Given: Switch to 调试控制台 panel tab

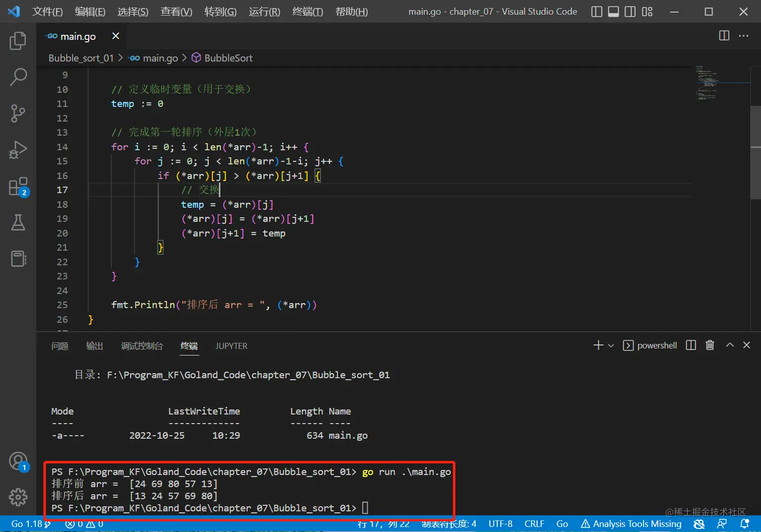Looking at the screenshot, I should (142, 346).
